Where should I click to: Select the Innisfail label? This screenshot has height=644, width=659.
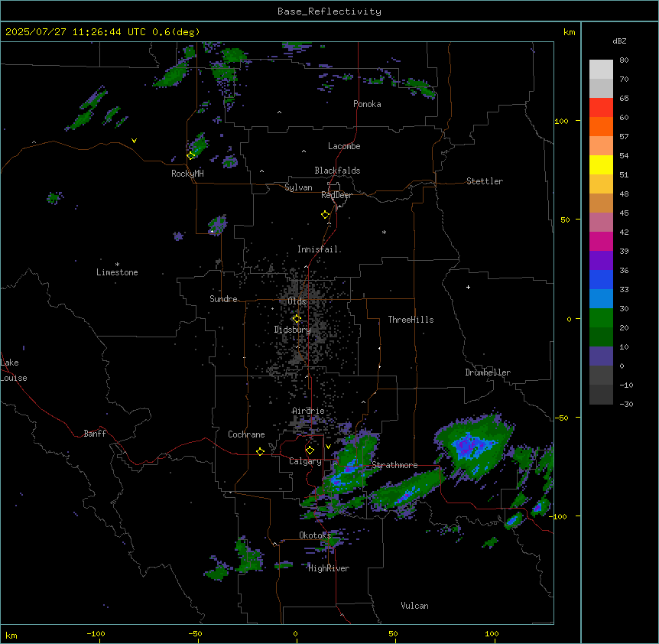[x=318, y=249]
